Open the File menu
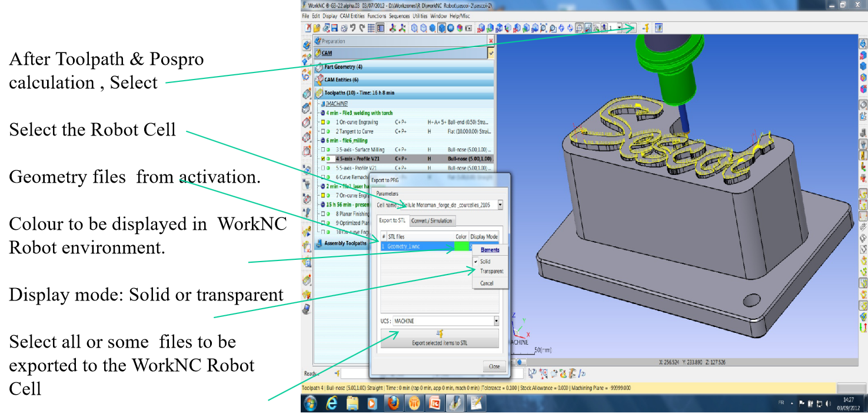 coord(305,16)
